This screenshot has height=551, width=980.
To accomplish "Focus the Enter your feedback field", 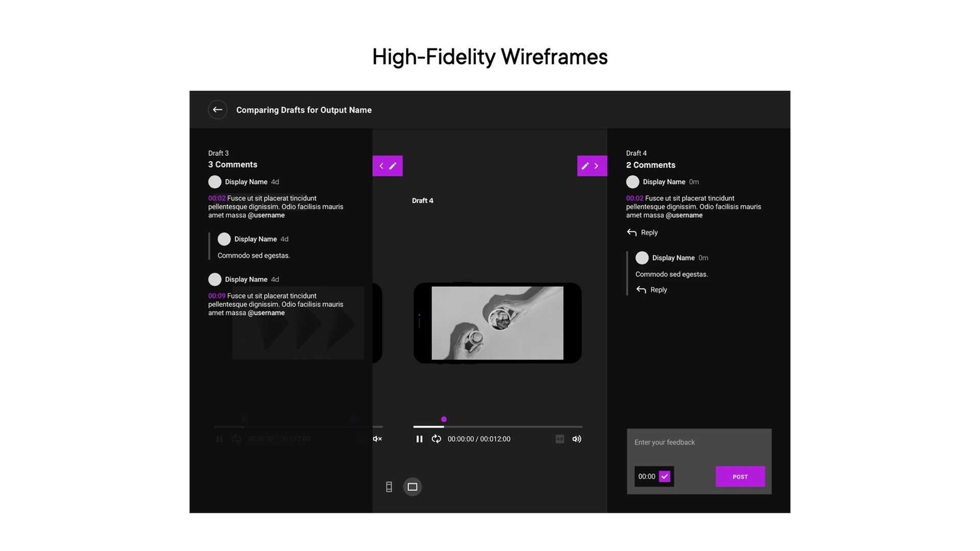I will pos(699,443).
